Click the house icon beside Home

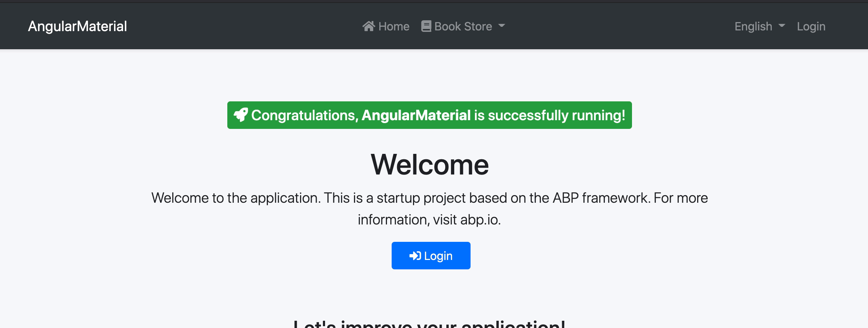click(x=368, y=26)
